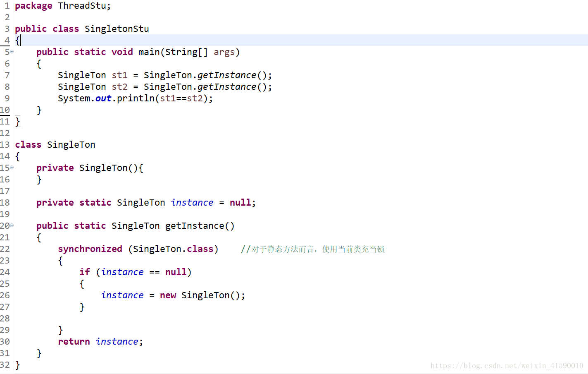The width and height of the screenshot is (588, 374).
Task: Click the 'args' parameter name
Action: click(x=224, y=53)
